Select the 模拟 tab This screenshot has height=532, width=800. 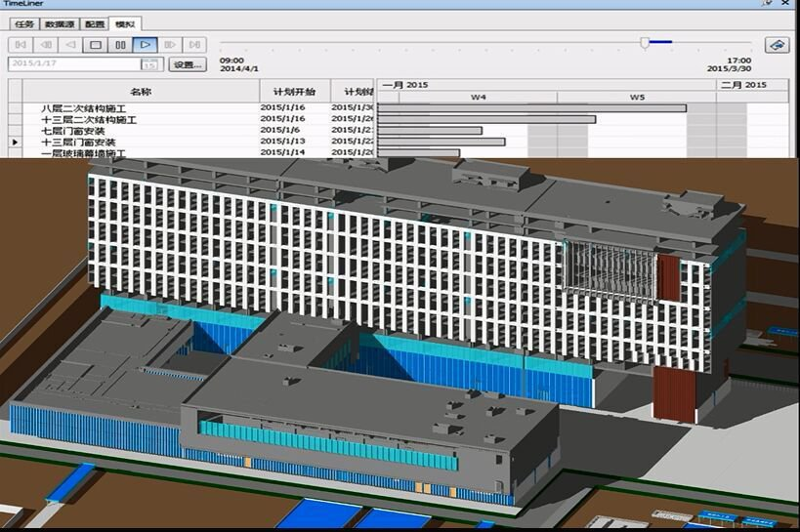point(125,24)
